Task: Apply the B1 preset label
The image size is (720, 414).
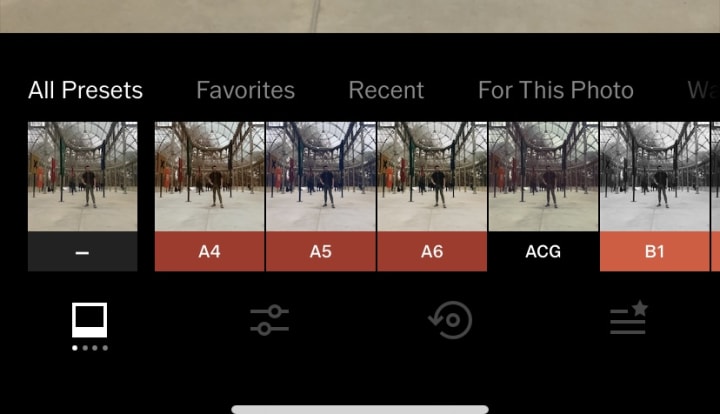Action: [x=655, y=252]
